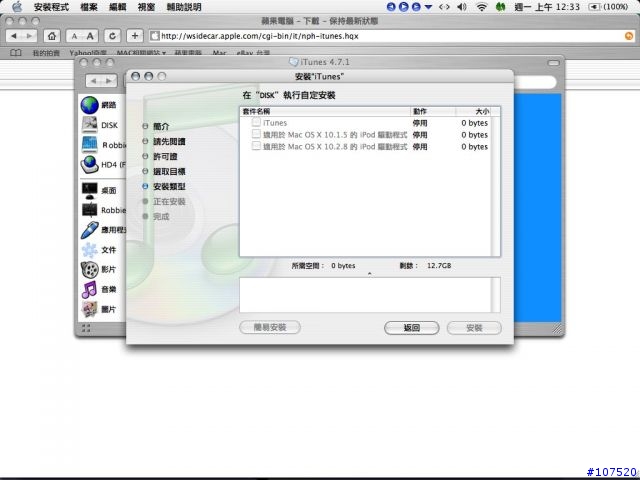
Task: Open the 視窗 menu
Action: click(x=146, y=7)
